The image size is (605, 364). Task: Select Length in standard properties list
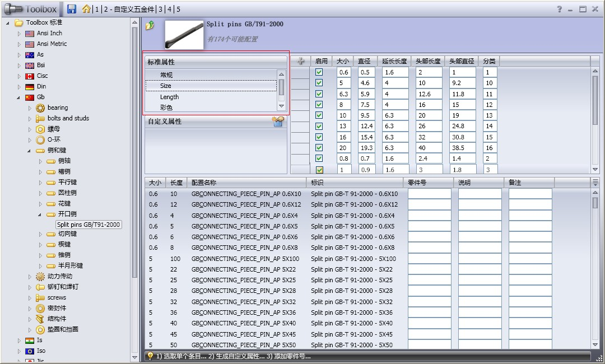click(169, 97)
